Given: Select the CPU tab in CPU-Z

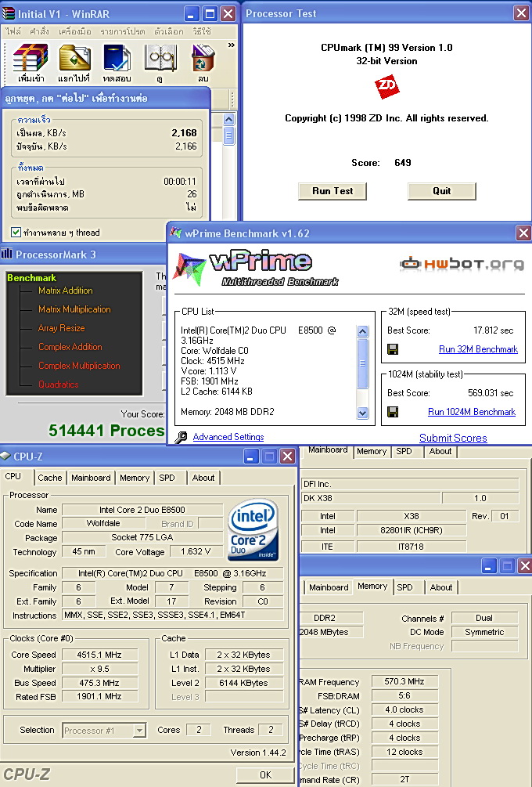Looking at the screenshot, I should 13,477.
